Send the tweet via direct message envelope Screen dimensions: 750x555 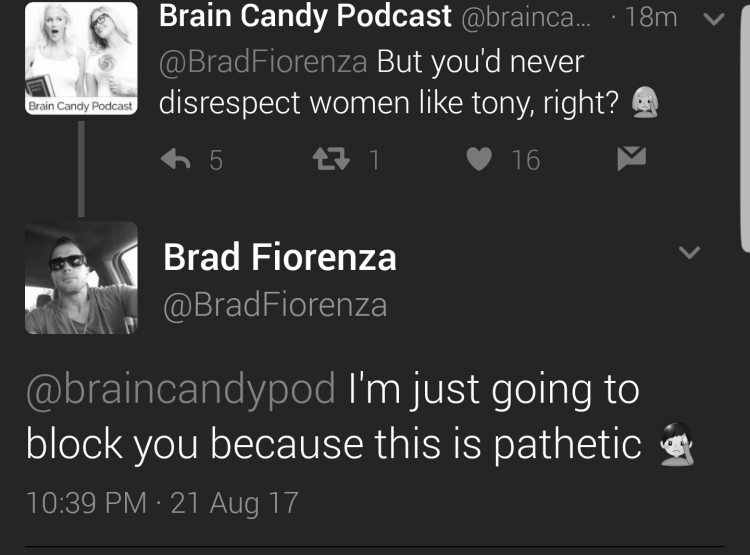631,159
